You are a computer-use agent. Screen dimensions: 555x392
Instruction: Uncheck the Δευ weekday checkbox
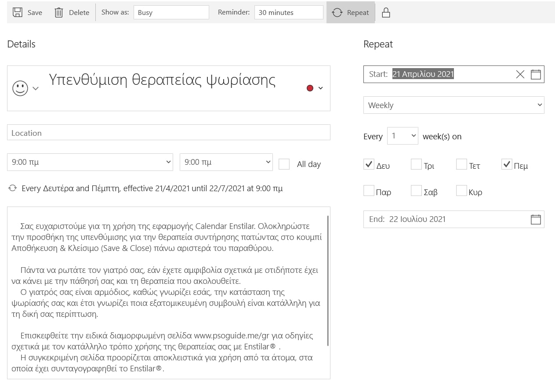369,164
